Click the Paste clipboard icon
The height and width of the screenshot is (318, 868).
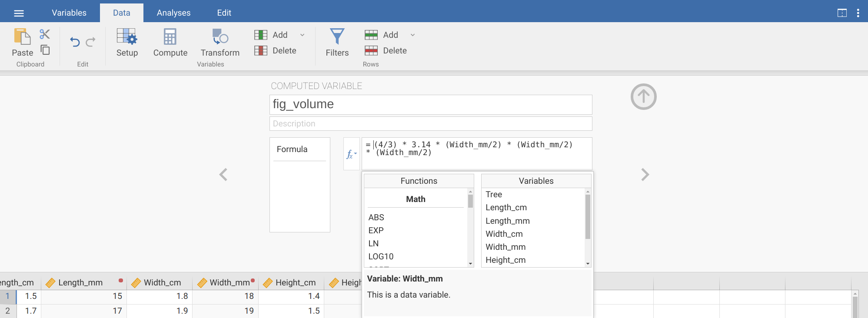(x=22, y=37)
